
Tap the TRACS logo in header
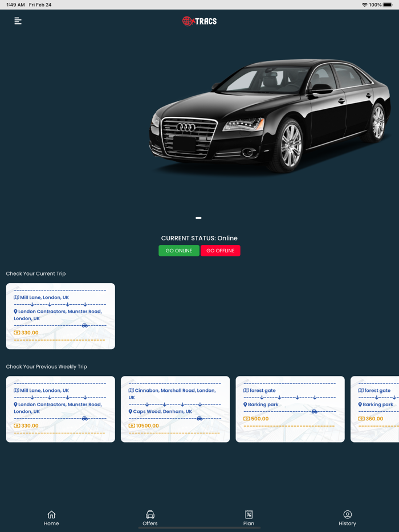199,21
